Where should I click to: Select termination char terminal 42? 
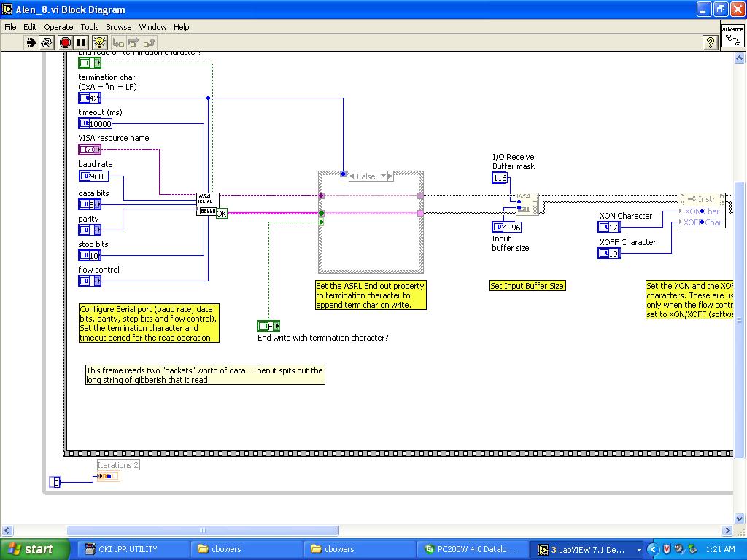click(90, 98)
